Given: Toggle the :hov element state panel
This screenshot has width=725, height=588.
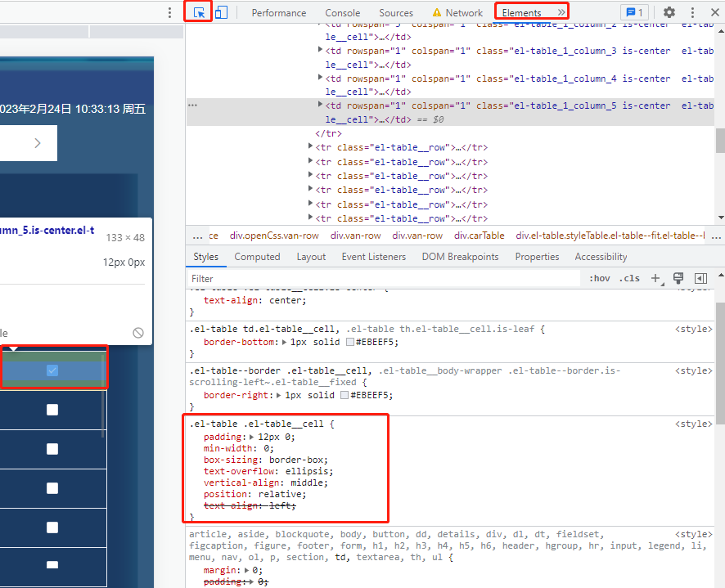Looking at the screenshot, I should click(x=600, y=278).
